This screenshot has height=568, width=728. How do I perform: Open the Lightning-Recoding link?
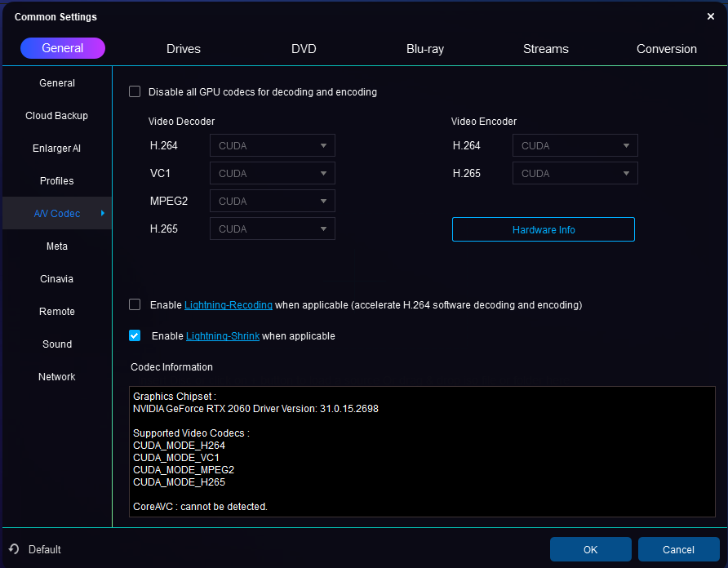[229, 305]
